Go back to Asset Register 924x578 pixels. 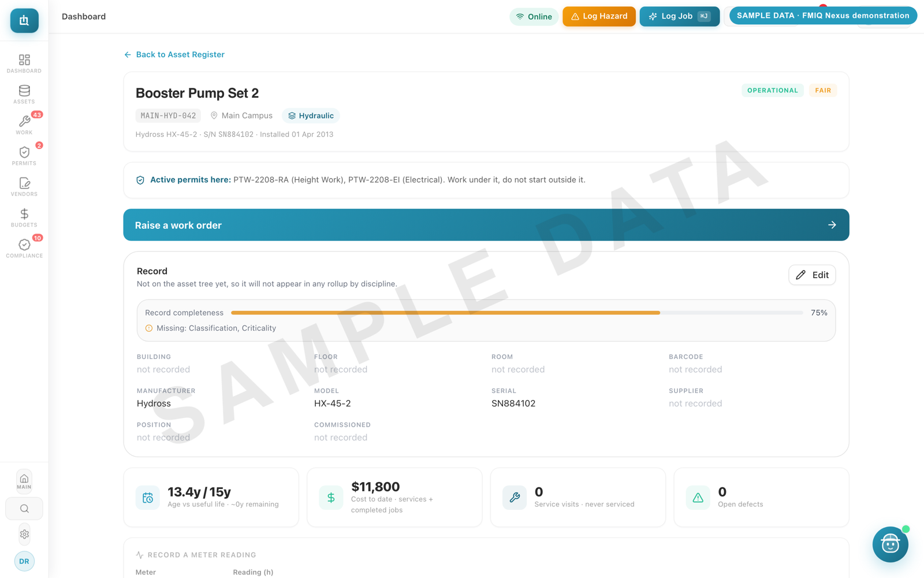click(x=174, y=54)
